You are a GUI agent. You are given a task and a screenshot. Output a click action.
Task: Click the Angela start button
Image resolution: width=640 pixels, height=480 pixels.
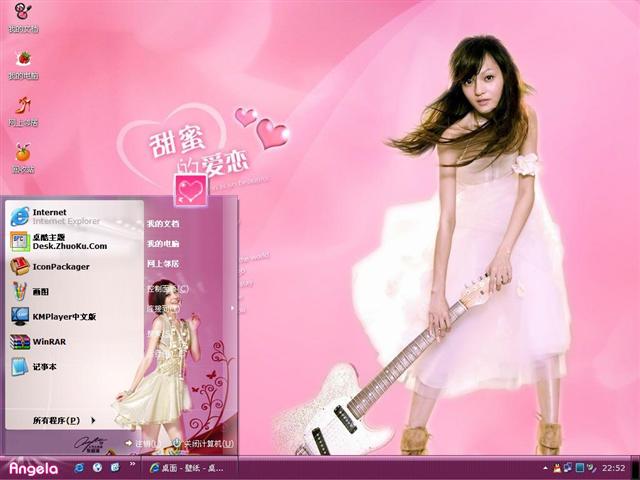coord(33,468)
